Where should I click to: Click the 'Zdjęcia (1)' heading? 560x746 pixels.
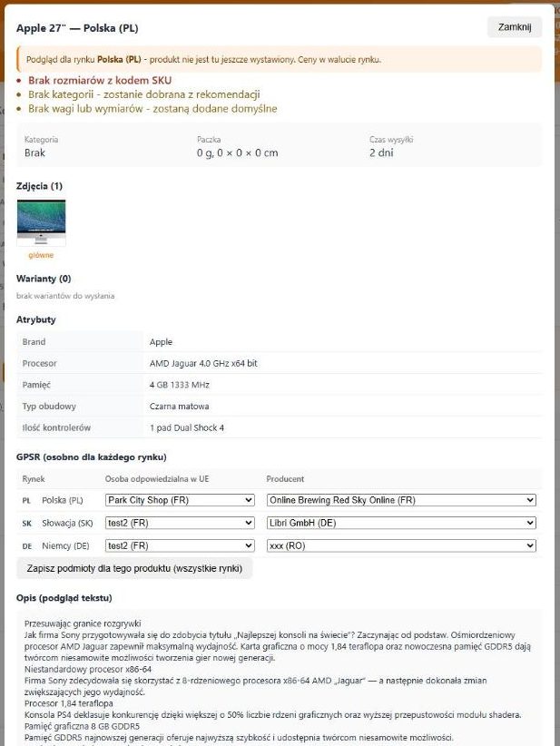coord(40,185)
